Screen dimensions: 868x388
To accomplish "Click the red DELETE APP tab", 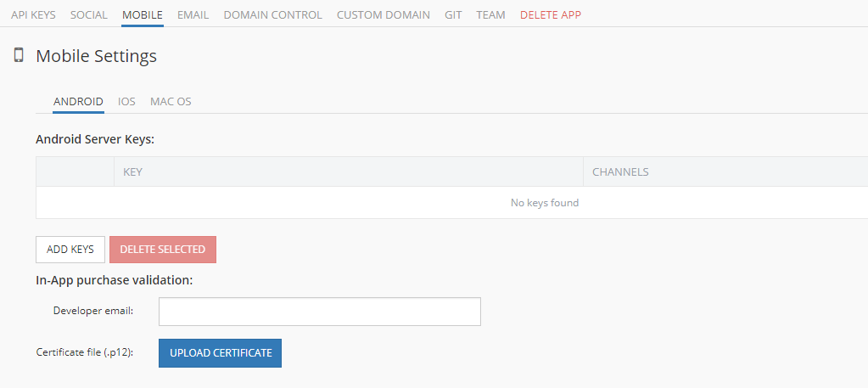I will coord(551,15).
